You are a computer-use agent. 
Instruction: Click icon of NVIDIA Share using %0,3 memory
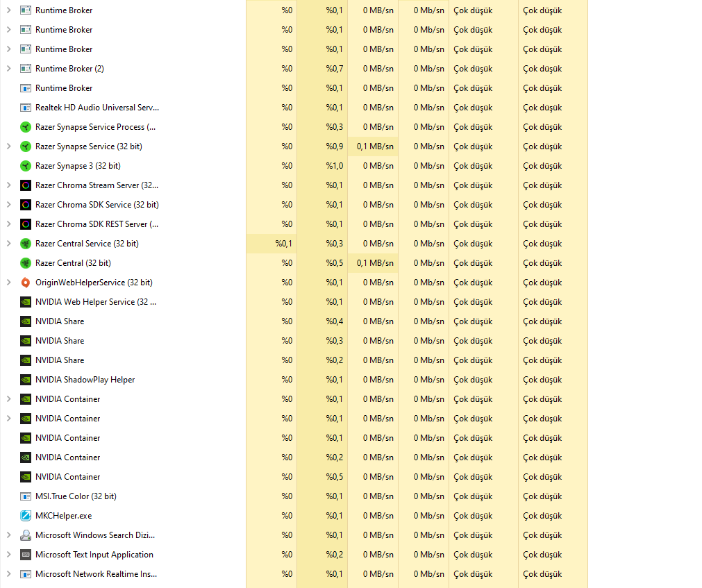pos(26,341)
